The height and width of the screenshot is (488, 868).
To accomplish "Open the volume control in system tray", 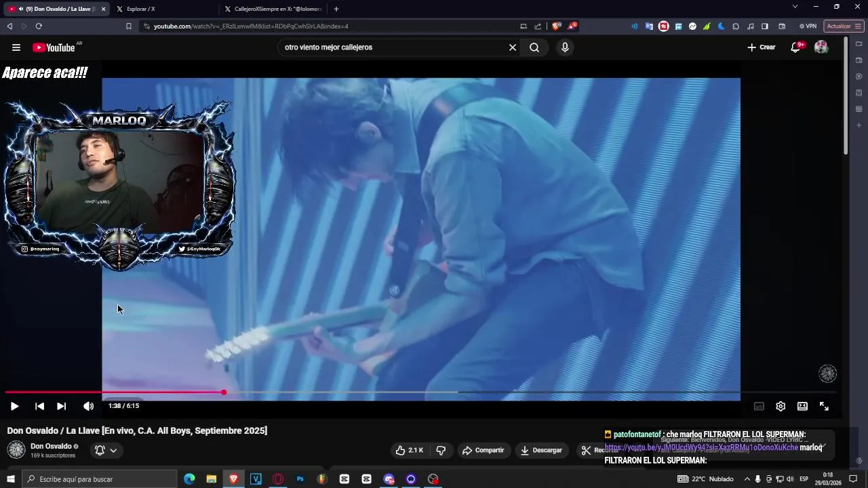I will [x=790, y=479].
